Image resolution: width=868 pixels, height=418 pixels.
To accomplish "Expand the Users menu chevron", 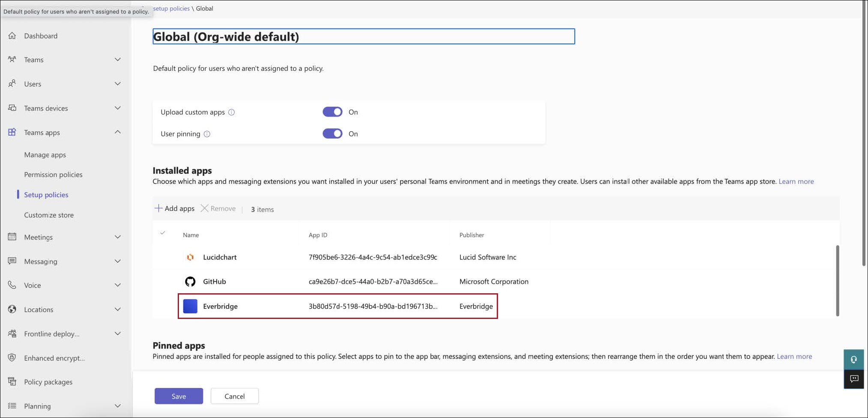I will click(x=117, y=84).
